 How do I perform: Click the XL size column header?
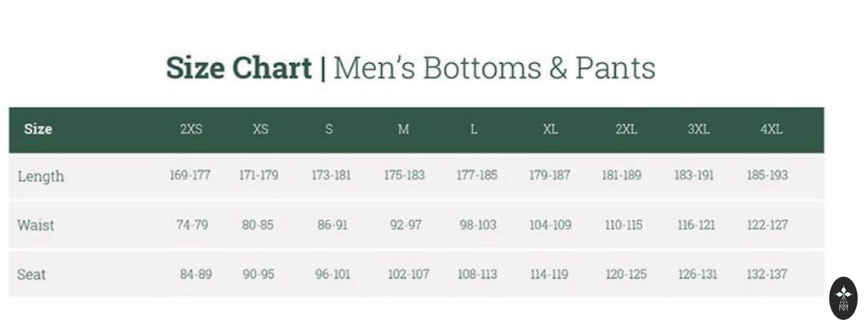click(550, 129)
